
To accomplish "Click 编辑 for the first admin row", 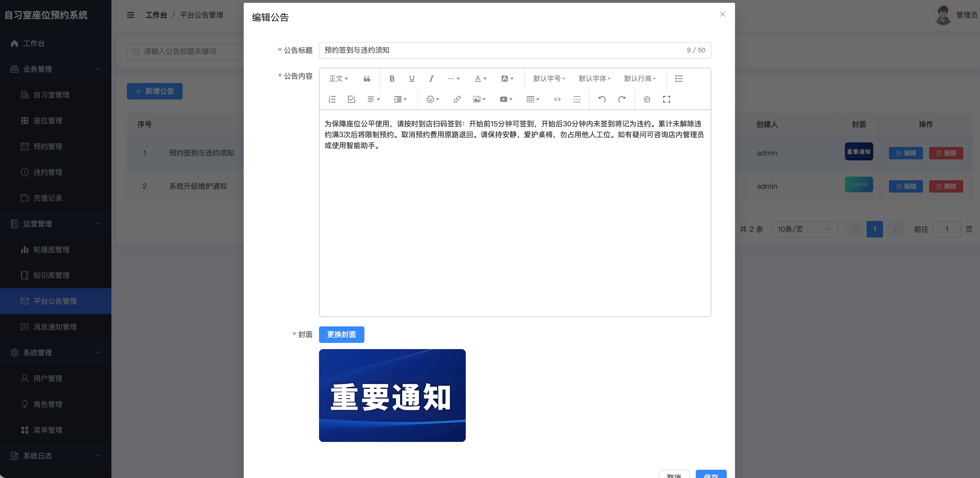I will pyautogui.click(x=905, y=153).
